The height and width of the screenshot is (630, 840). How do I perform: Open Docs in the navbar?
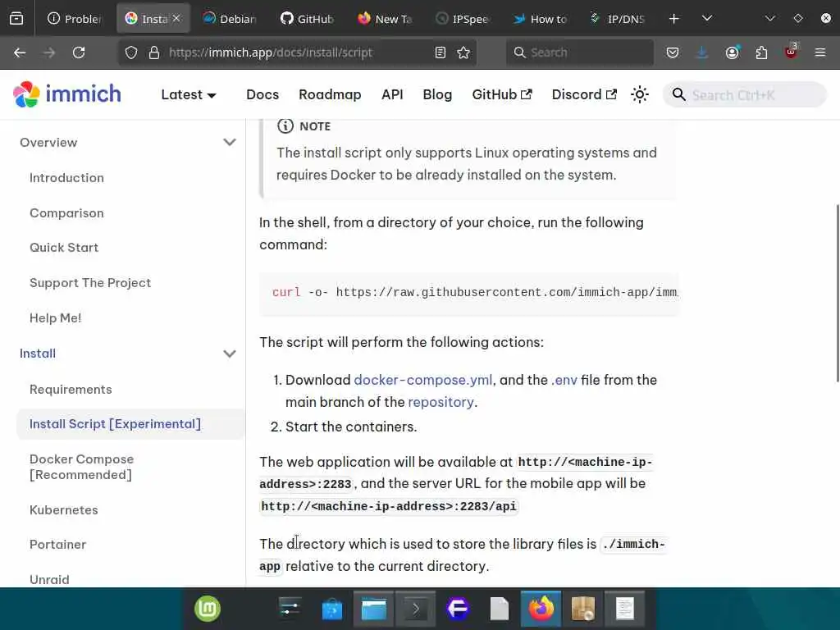click(x=262, y=94)
